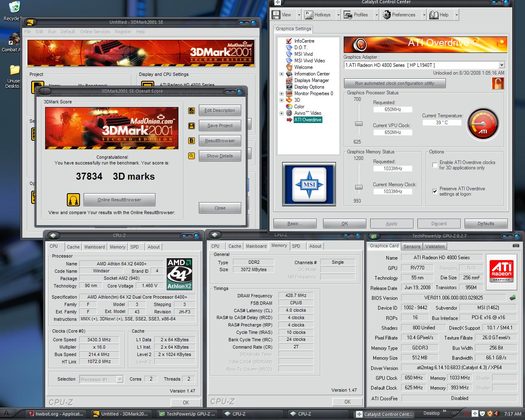The image size is (525, 420).
Task: Click the AMD Athlon 64 X2 logo
Action: (x=180, y=274)
